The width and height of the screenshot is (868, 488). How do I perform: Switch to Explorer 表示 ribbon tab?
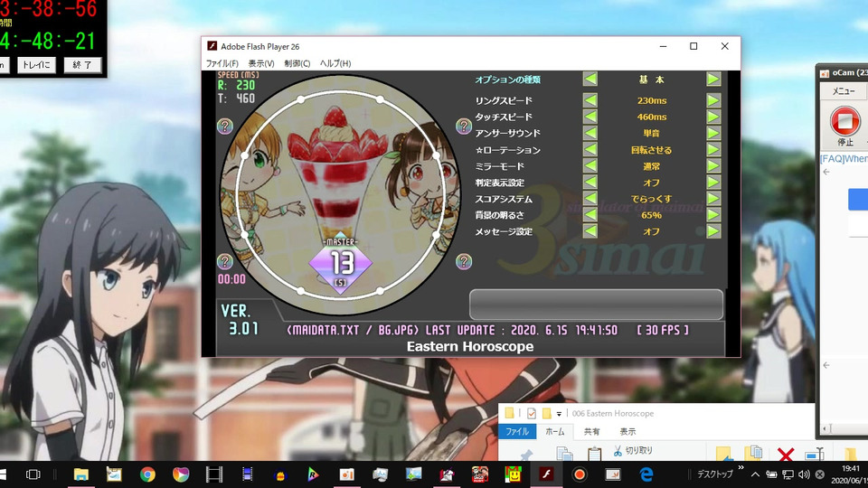pos(627,432)
